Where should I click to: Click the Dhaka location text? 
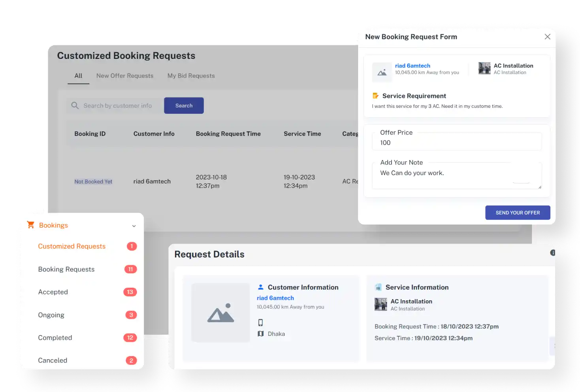click(x=276, y=334)
